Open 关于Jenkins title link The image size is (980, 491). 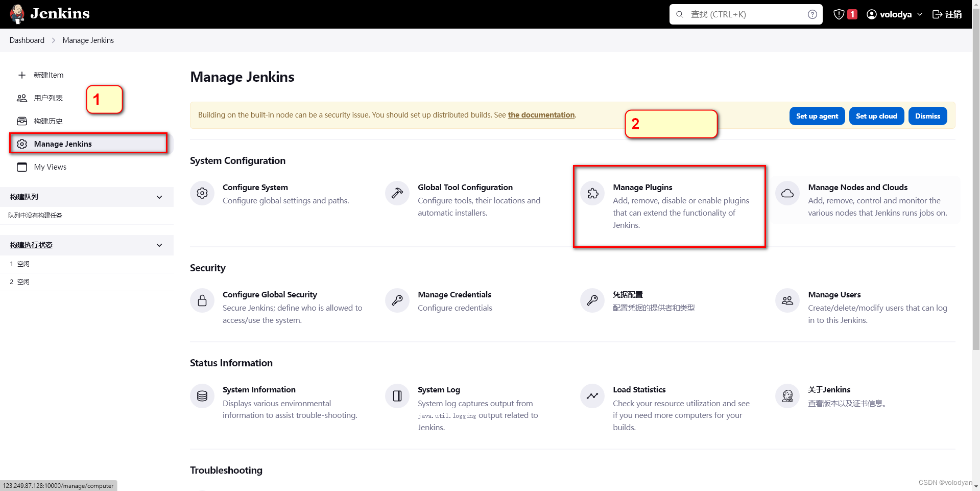pyautogui.click(x=829, y=390)
